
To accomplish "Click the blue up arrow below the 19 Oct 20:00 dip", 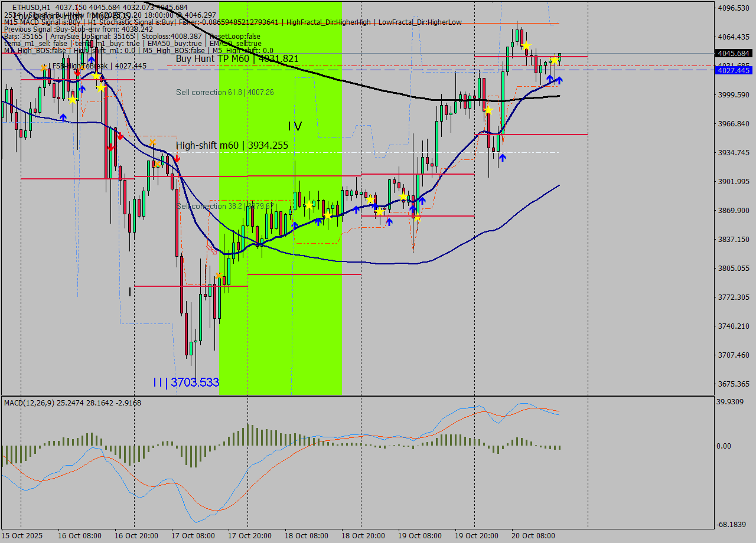I will tap(502, 158).
